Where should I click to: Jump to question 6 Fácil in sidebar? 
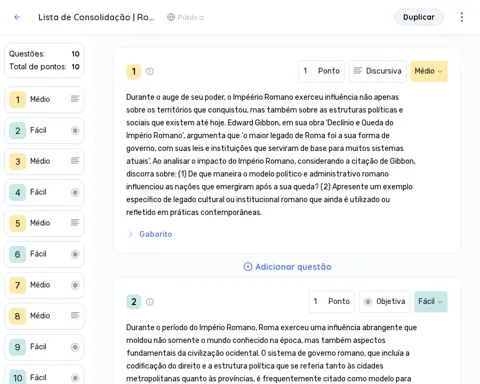coord(44,254)
